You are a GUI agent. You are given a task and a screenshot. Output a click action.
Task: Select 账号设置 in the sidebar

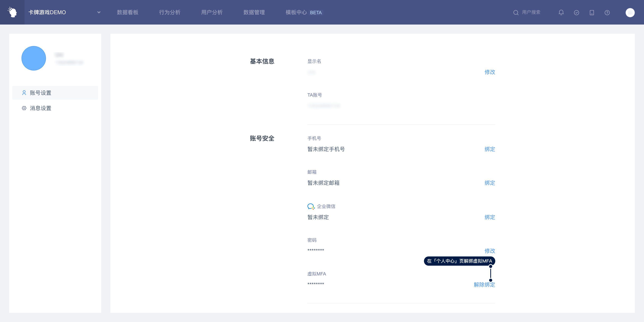40,93
